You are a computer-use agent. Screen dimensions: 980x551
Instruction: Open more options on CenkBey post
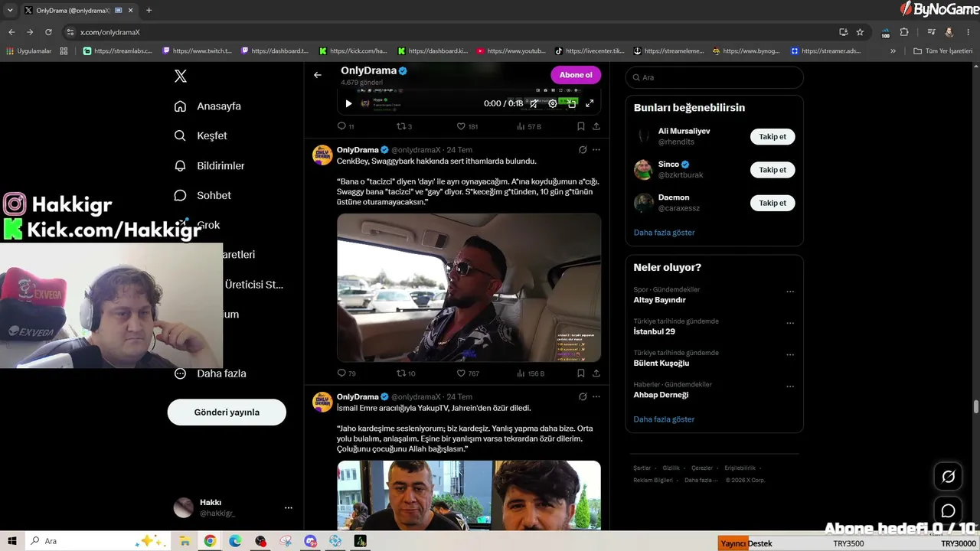596,150
